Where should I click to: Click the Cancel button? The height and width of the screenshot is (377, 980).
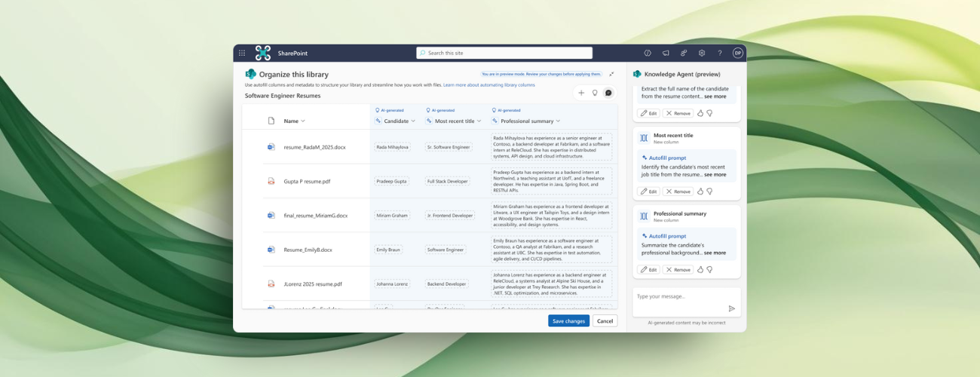click(605, 321)
